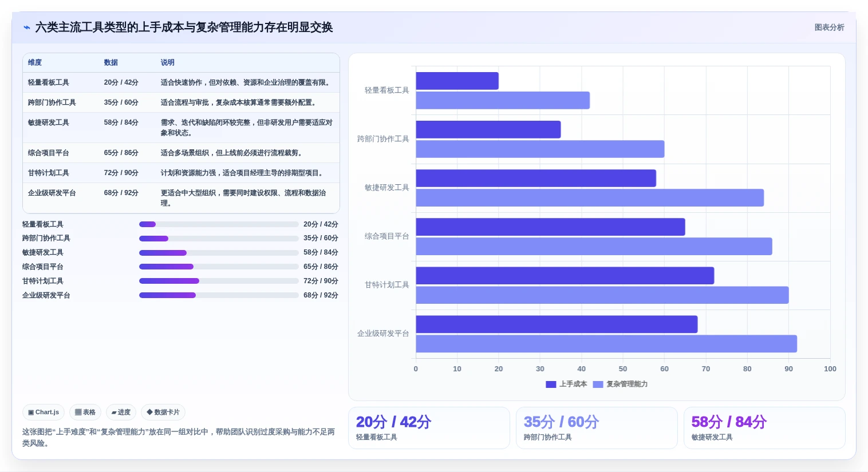Click the 数据 column header
The image size is (868, 472).
pyautogui.click(x=111, y=62)
